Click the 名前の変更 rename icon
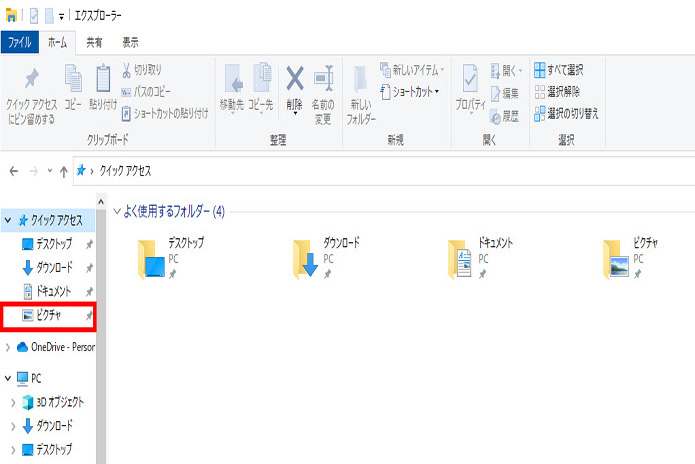Screen dimensions: 695x464 pyautogui.click(x=323, y=78)
